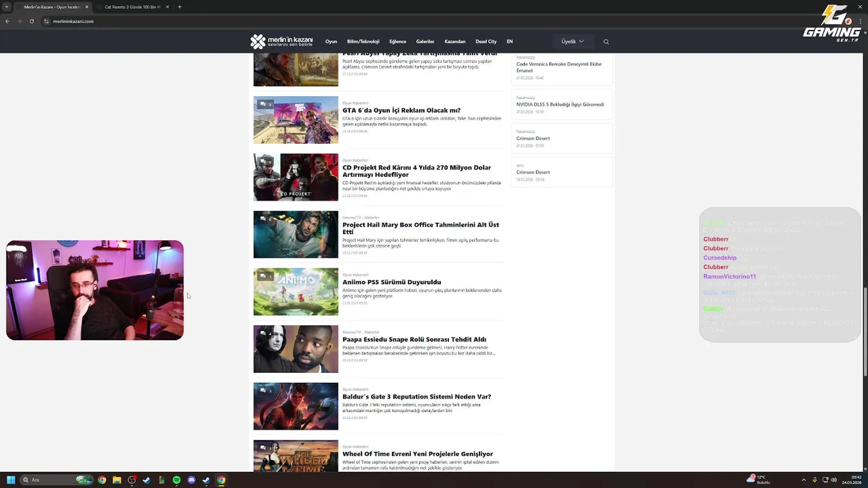
Task: Open the site search magnifier icon
Action: click(x=606, y=41)
